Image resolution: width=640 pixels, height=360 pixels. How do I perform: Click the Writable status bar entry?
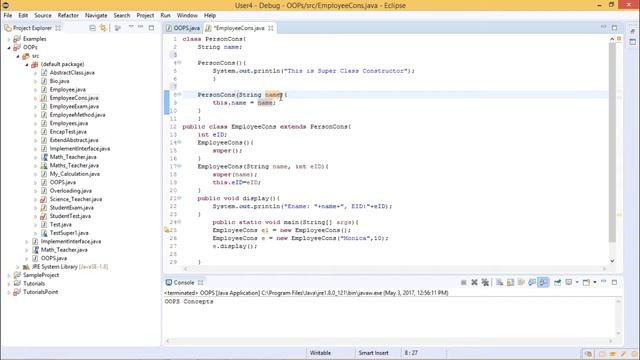click(x=320, y=353)
